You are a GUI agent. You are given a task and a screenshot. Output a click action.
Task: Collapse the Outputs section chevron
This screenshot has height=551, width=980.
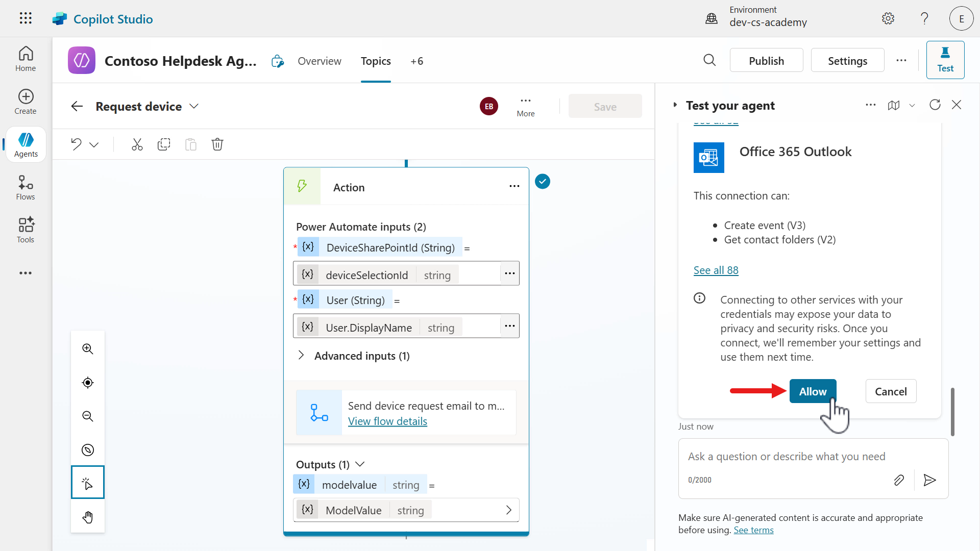[x=360, y=464]
